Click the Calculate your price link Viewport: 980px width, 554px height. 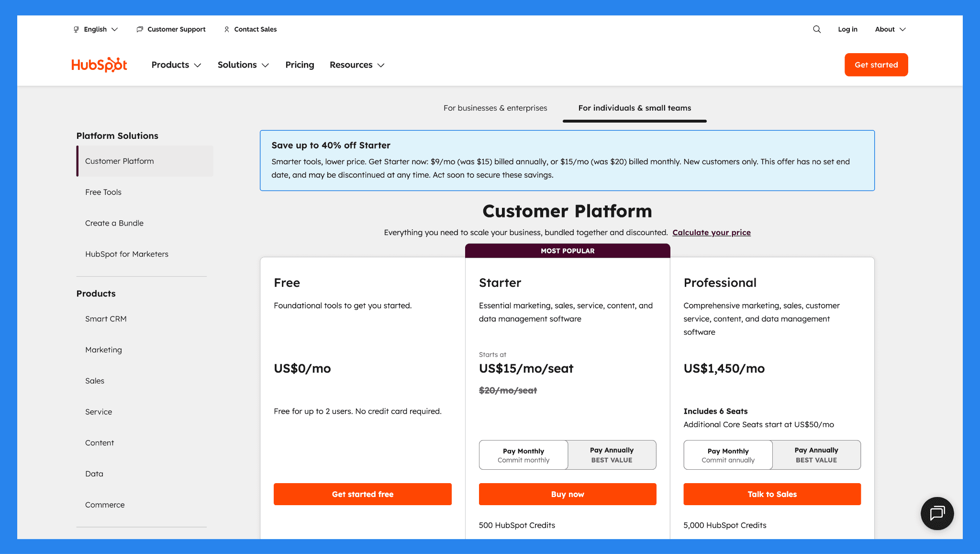pos(712,232)
